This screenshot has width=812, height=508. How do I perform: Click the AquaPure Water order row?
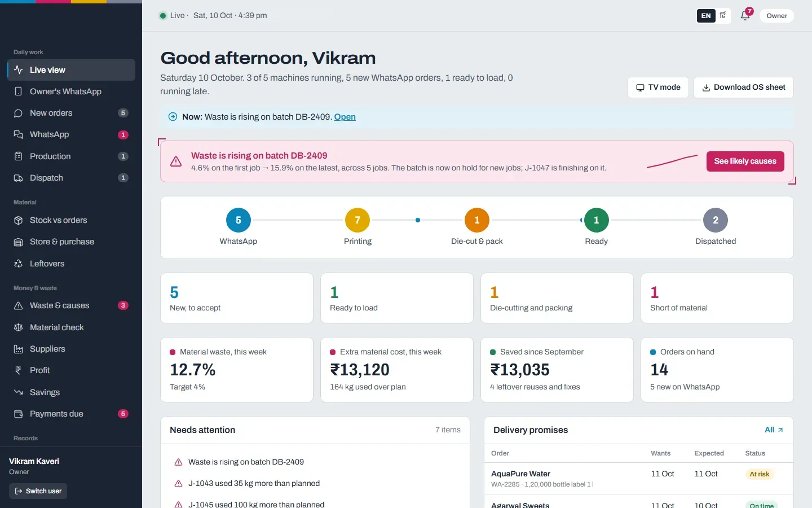(x=638, y=479)
